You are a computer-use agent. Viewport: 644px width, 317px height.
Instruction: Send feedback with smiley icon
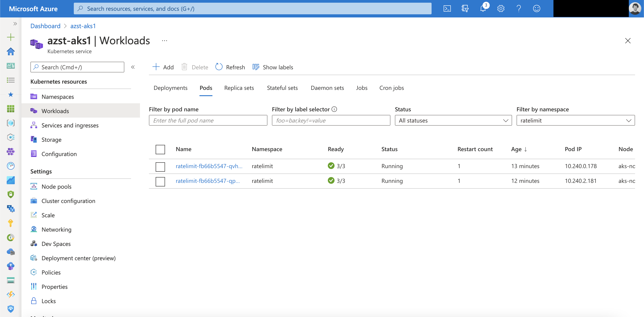pos(536,9)
